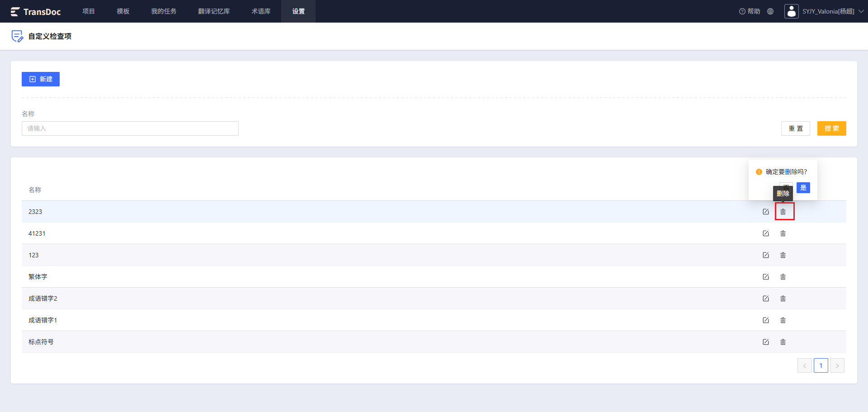
Task: Click the 重置 reset button
Action: pyautogui.click(x=796, y=128)
